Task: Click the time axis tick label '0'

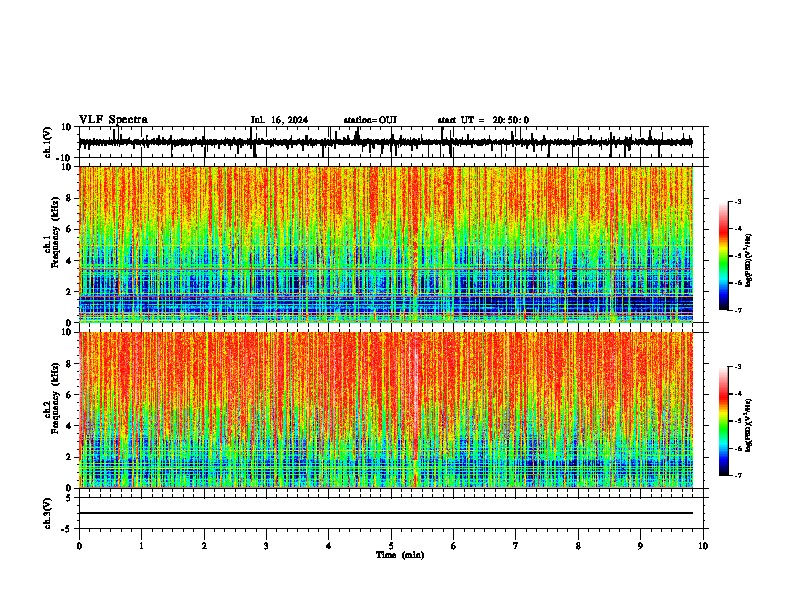Action: point(79,546)
